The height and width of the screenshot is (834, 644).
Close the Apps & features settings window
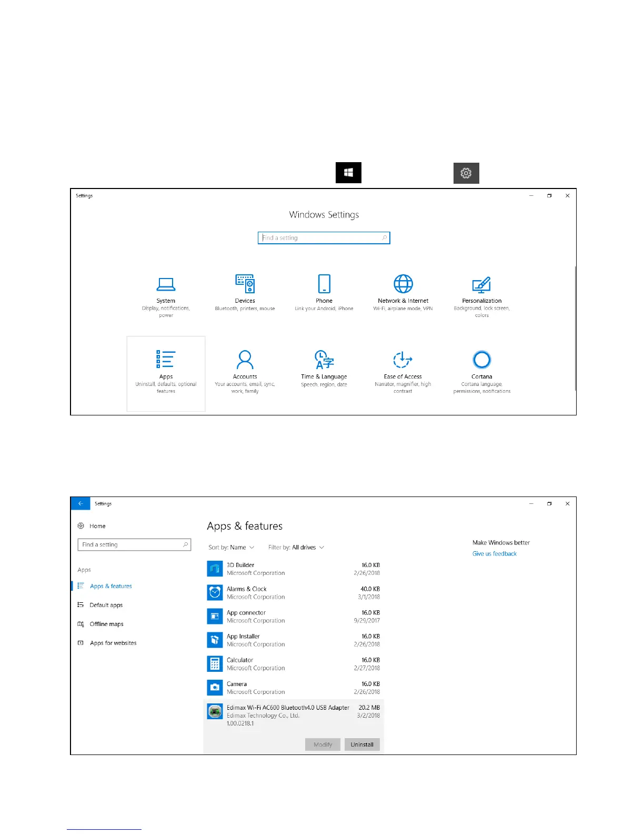567,504
